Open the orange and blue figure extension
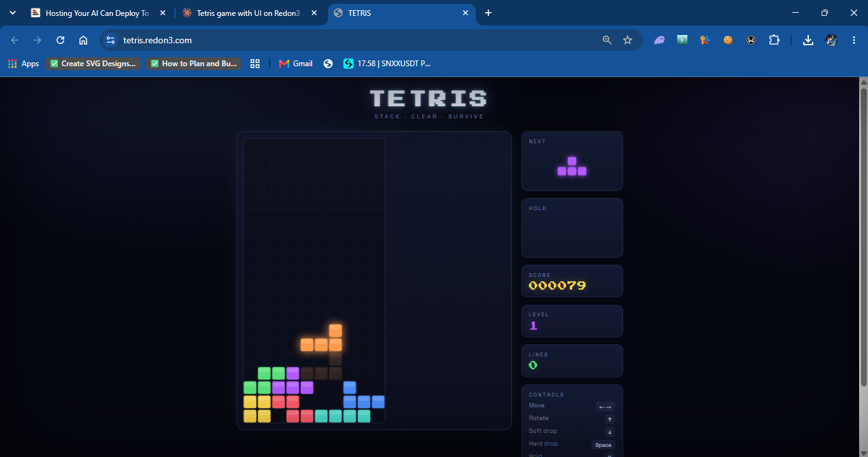The width and height of the screenshot is (868, 457). 705,40
